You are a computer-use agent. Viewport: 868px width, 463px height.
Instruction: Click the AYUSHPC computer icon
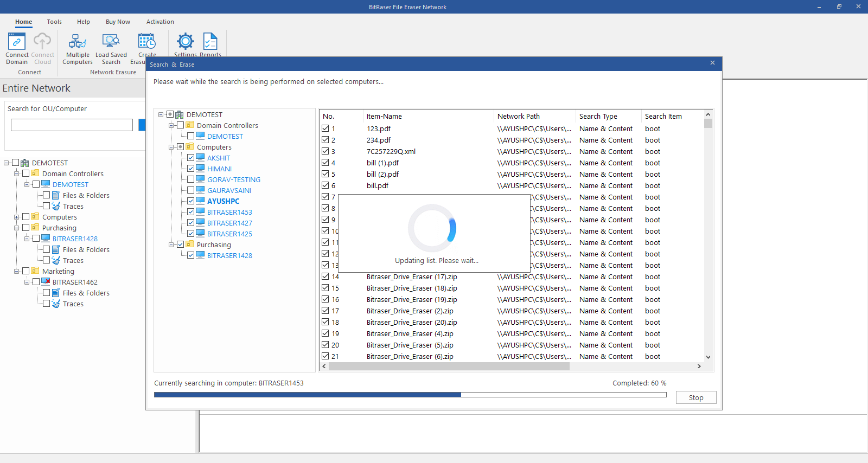(200, 201)
